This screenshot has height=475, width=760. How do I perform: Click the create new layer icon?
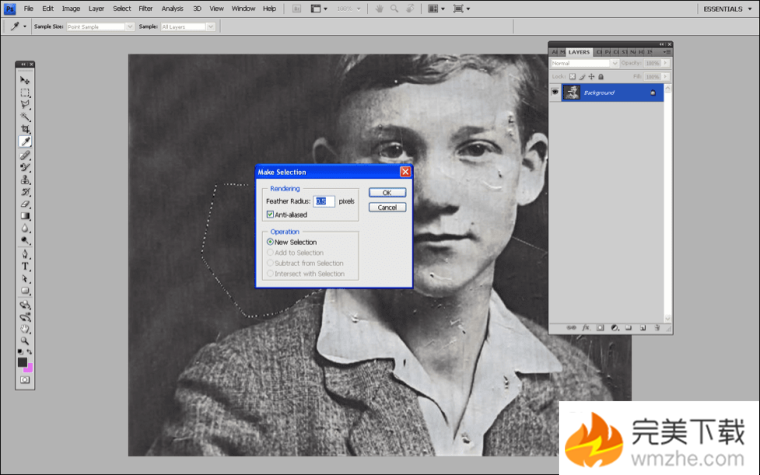point(643,327)
